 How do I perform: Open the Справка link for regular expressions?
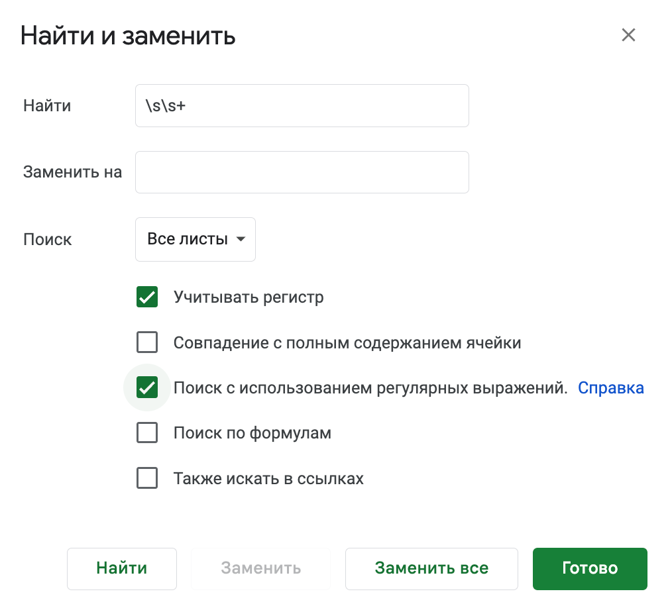point(610,388)
